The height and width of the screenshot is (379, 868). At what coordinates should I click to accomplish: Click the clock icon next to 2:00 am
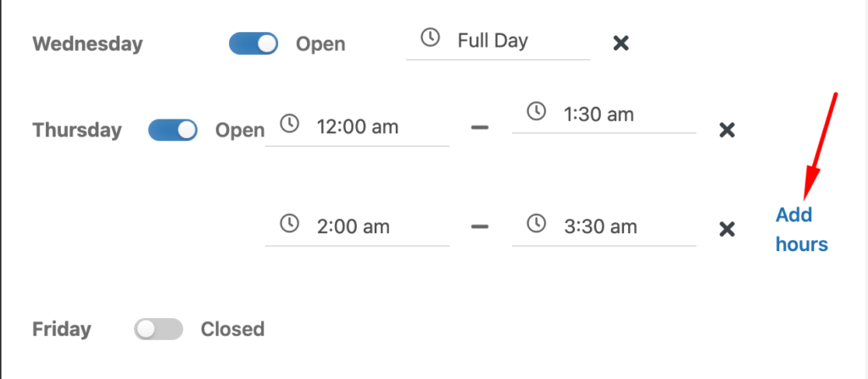[x=289, y=224]
